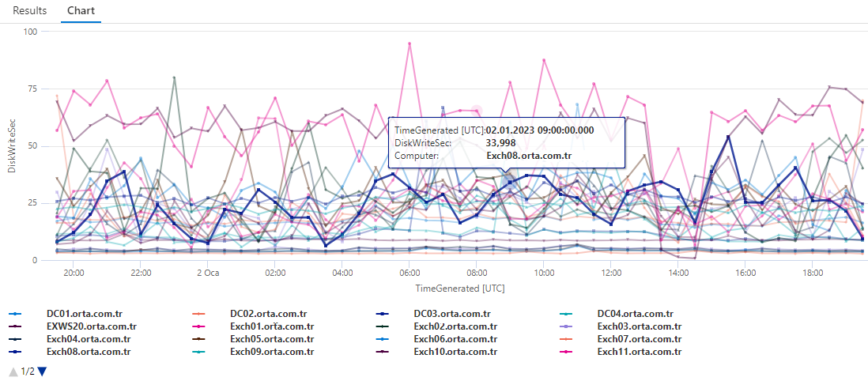Click the 18:00 x-axis tick label

pyautogui.click(x=813, y=273)
